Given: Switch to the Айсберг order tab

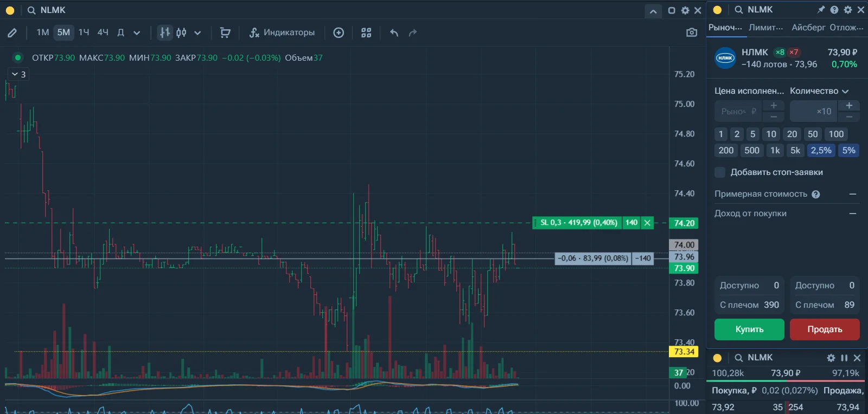Looking at the screenshot, I should point(808,28).
